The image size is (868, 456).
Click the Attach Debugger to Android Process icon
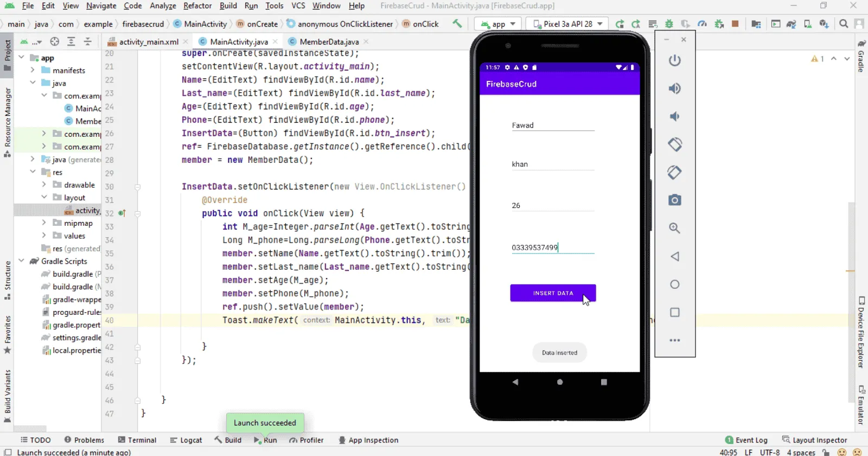pos(719,24)
